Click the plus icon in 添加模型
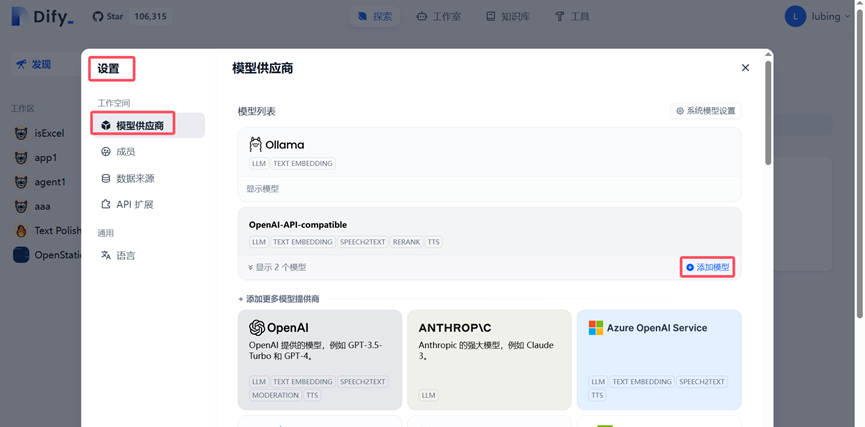 point(690,268)
